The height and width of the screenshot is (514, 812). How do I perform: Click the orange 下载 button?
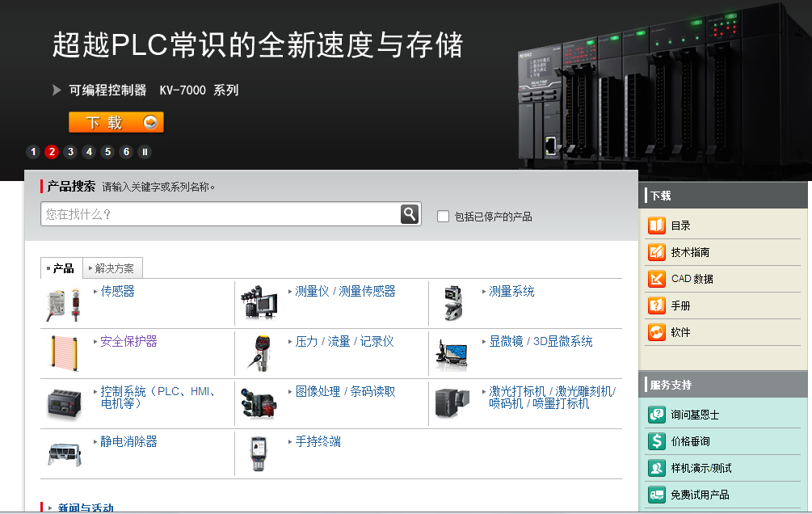pyautogui.click(x=116, y=122)
